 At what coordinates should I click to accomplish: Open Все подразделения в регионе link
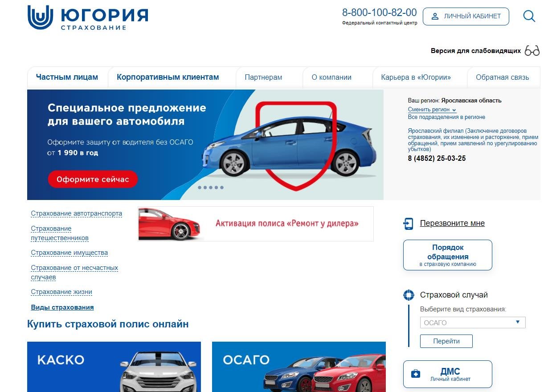point(446,117)
